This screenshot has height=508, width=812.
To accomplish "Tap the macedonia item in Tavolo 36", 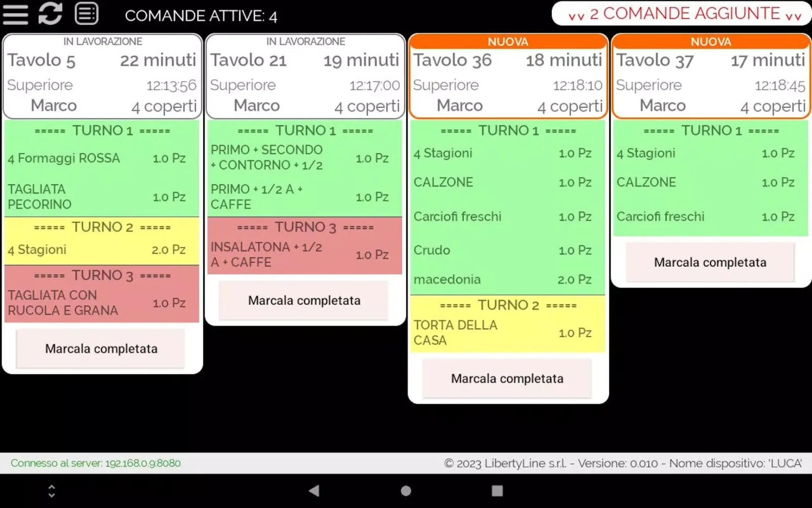I will tap(502, 279).
